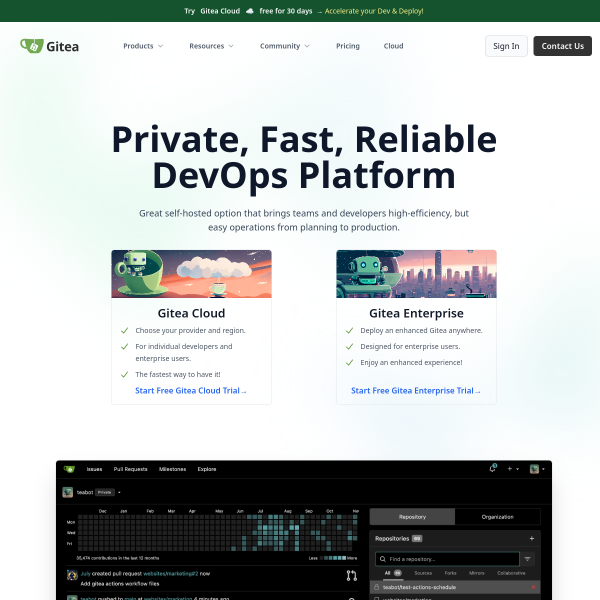
Task: Open the Community dropdown menu
Action: pos(285,46)
